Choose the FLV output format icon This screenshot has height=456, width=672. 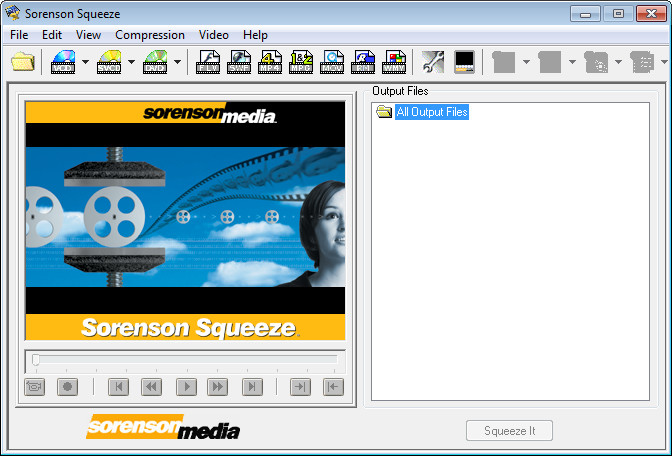208,62
